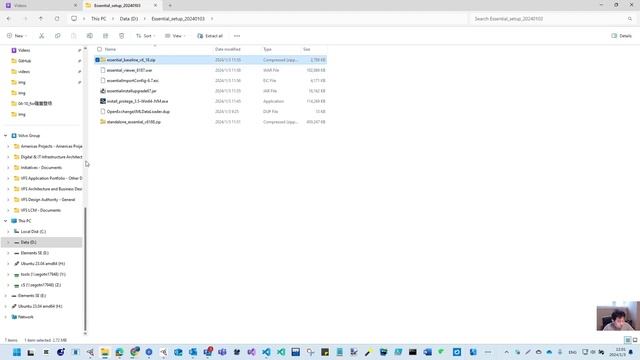Switch to large thumbnails view icon in status bar

635,340
